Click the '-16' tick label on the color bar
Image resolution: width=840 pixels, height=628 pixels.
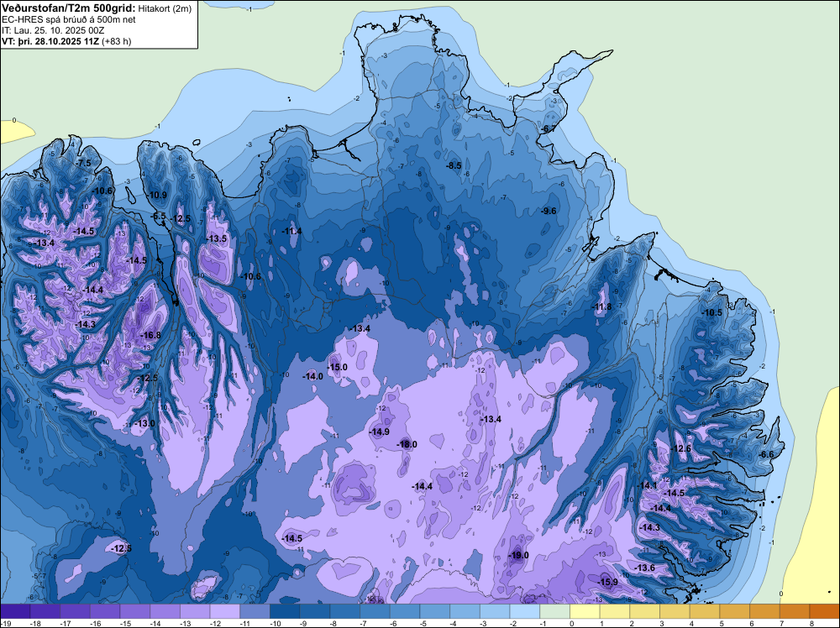pos(95,624)
